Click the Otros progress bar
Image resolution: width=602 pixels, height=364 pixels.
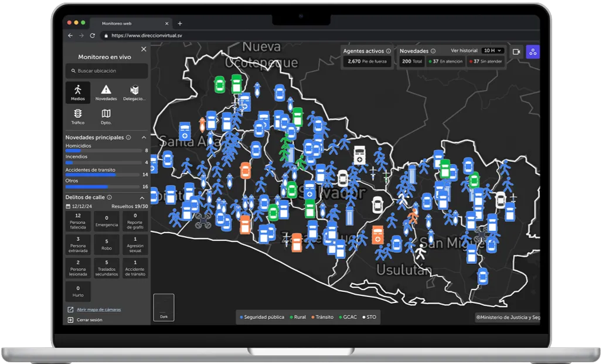pos(103,186)
